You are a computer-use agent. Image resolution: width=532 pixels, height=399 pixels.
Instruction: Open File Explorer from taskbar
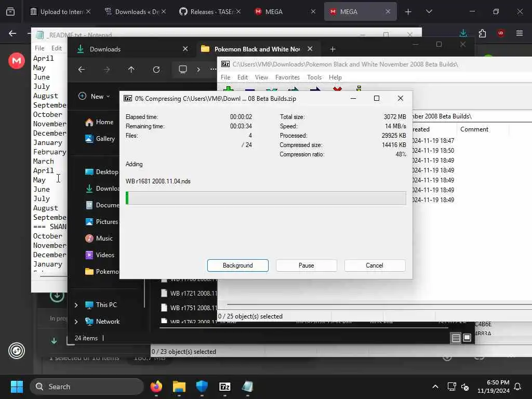(179, 387)
